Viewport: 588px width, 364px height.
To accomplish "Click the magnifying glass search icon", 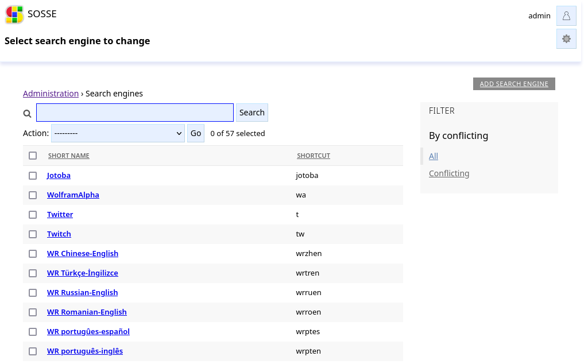I will point(27,114).
